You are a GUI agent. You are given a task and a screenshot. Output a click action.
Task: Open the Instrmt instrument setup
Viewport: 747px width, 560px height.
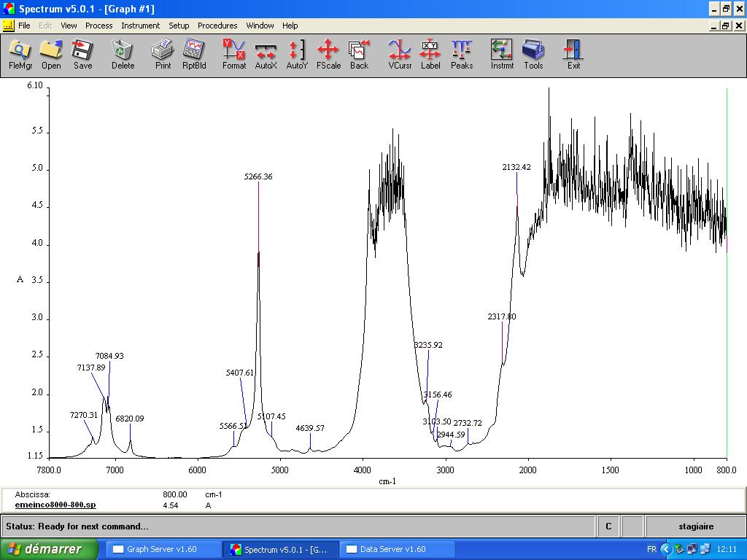point(502,55)
